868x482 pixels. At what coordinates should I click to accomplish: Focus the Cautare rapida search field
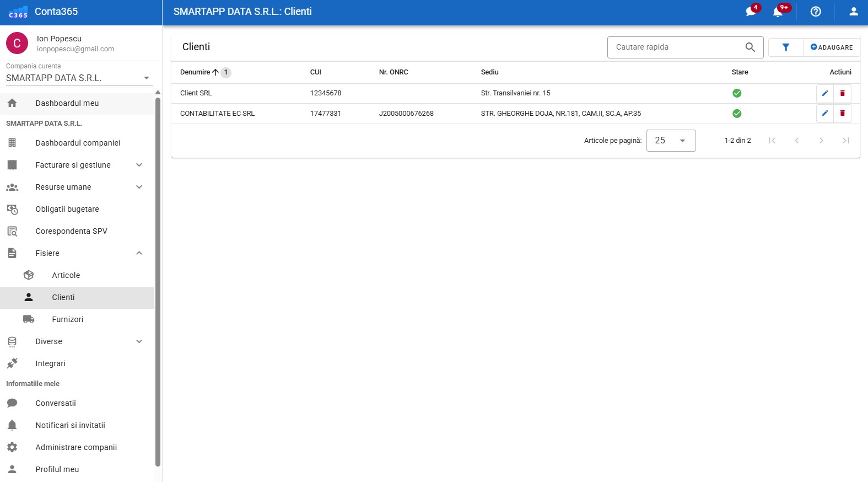pyautogui.click(x=677, y=47)
